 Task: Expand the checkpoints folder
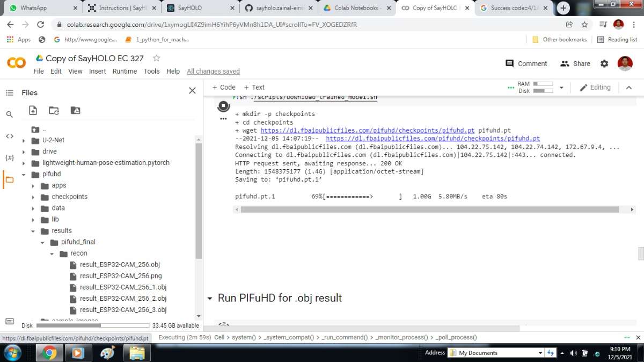33,197
